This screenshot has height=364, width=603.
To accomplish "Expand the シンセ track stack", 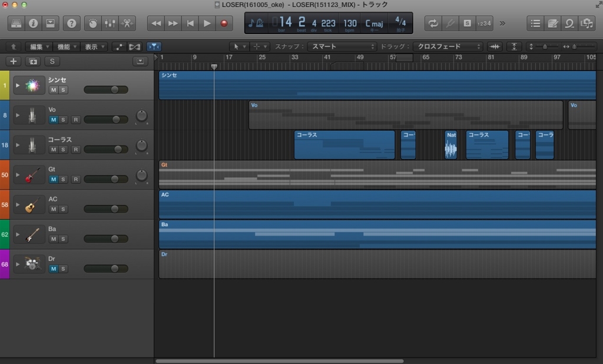I will click(x=17, y=85).
